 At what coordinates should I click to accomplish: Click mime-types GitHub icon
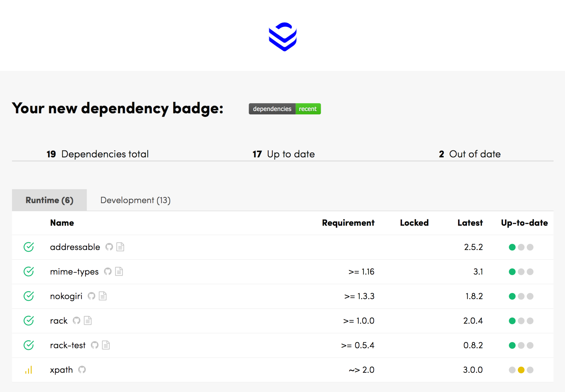click(x=108, y=271)
